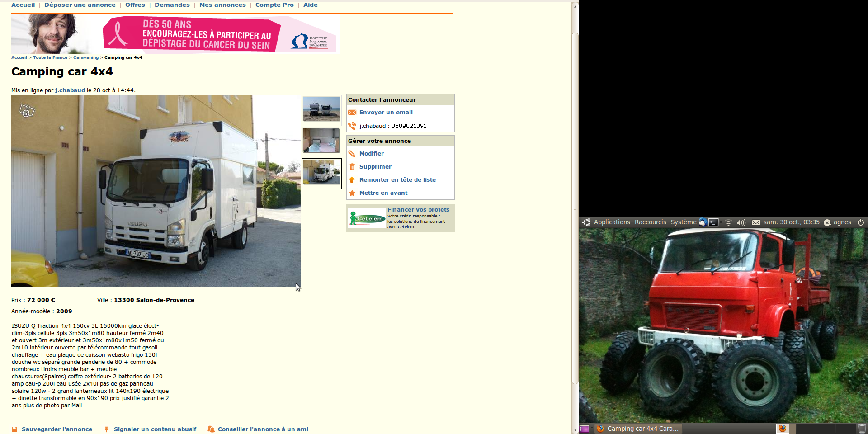
Task: Open Mes annonces in the site navigation
Action: click(222, 5)
